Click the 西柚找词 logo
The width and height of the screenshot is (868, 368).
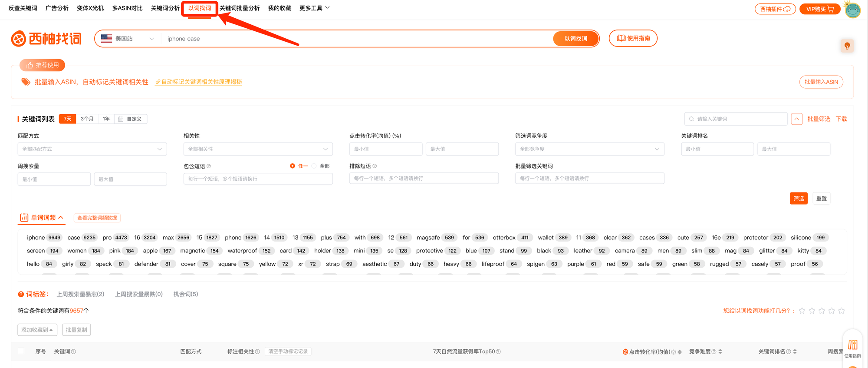coord(46,39)
